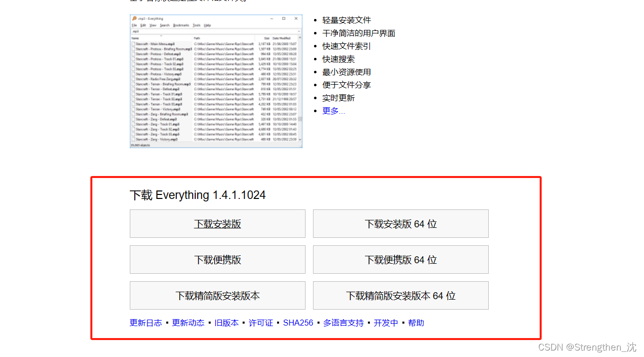Visit the 开发中 link
This screenshot has width=644, height=357.
386,323
